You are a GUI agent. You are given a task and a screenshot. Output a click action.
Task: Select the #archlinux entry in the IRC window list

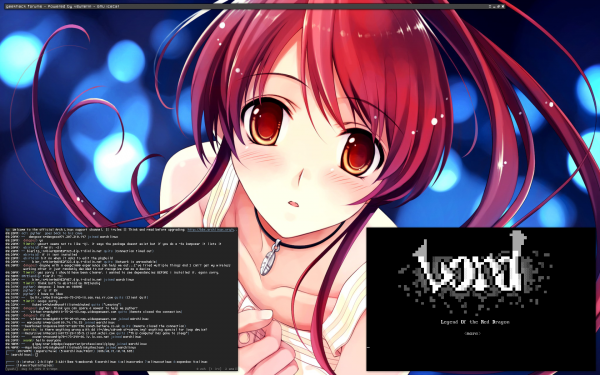(106, 362)
